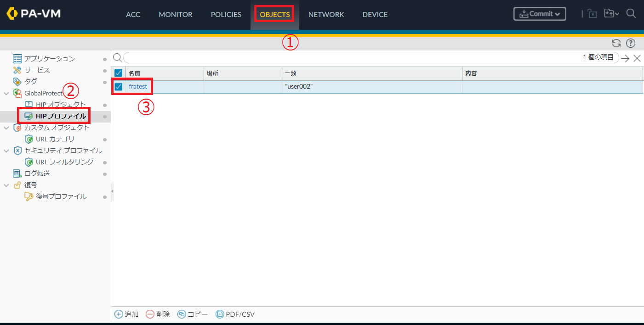The height and width of the screenshot is (325, 644).
Task: Select the OBJECTS tab
Action: (x=275, y=15)
